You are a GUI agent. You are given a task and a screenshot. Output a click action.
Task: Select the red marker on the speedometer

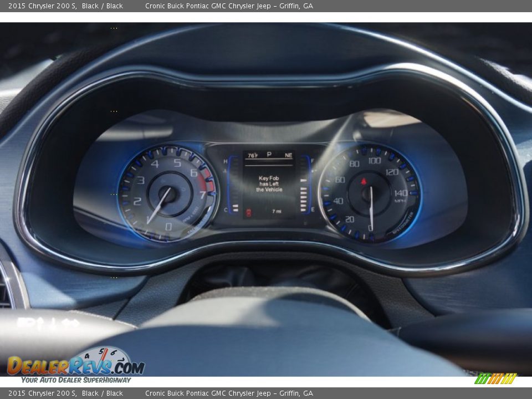[363, 180]
